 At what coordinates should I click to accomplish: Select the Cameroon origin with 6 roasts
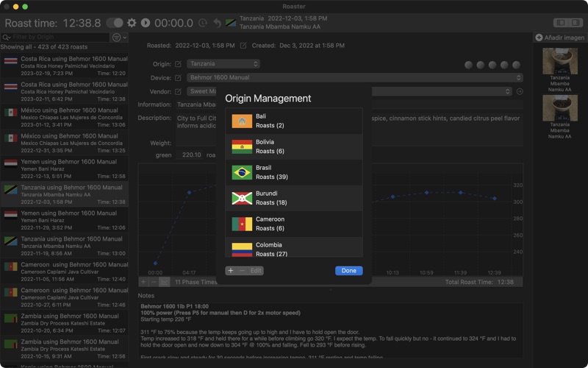294,224
